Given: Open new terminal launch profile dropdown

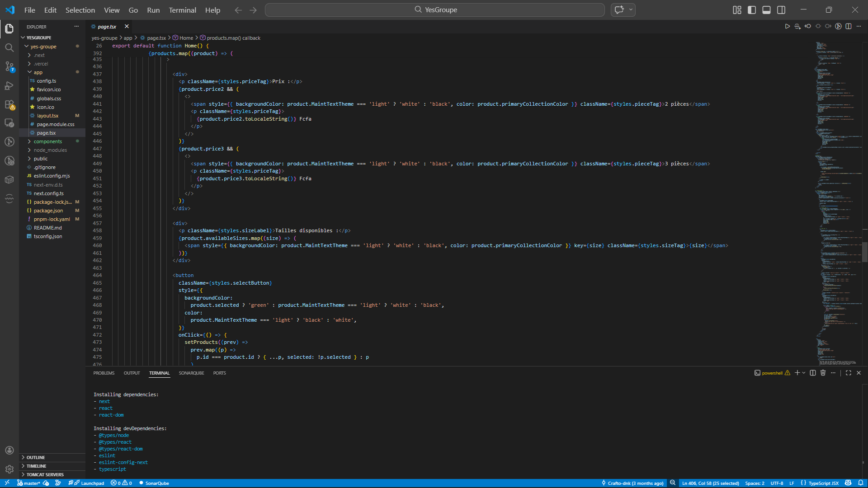Looking at the screenshot, I should coord(804,373).
